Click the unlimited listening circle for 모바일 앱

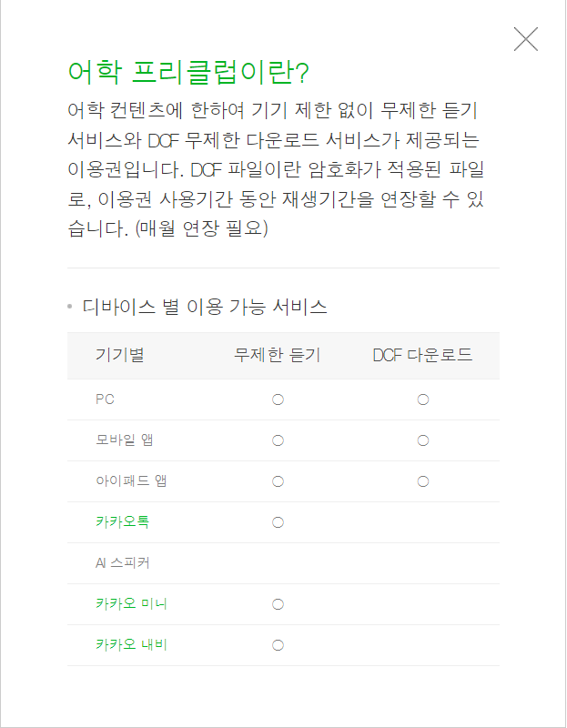[x=277, y=440]
